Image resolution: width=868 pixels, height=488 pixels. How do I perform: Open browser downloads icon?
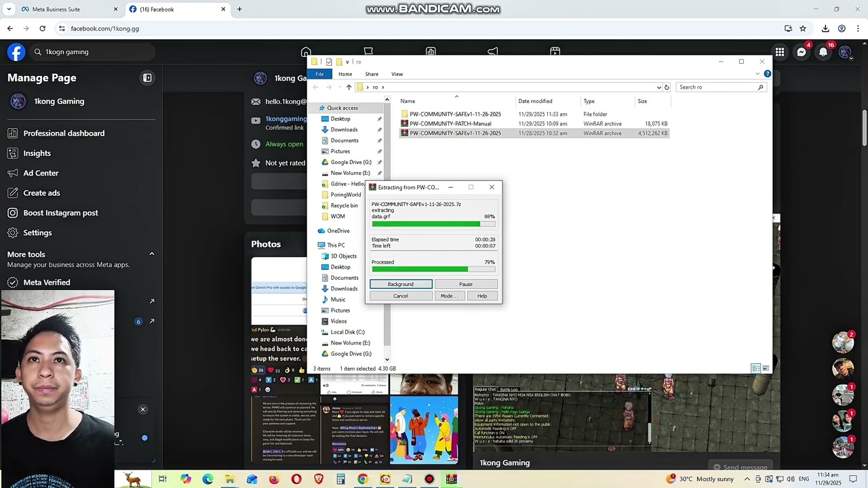point(825,28)
